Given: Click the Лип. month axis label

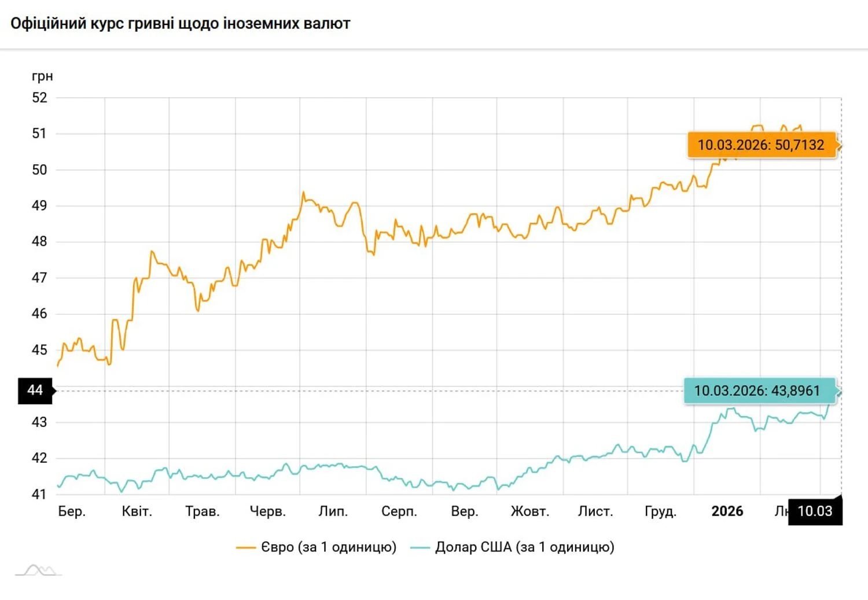Looking at the screenshot, I should click(333, 511).
